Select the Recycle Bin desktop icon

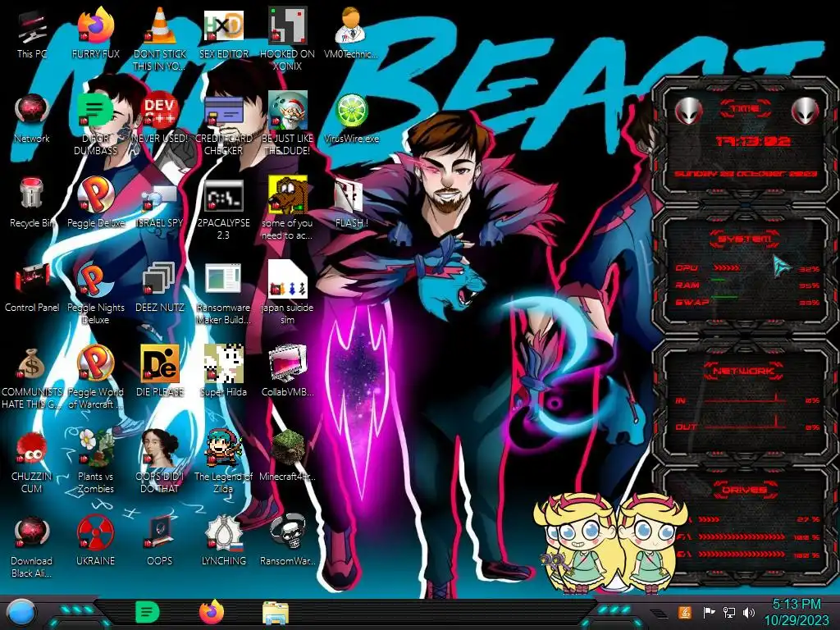click(32, 203)
